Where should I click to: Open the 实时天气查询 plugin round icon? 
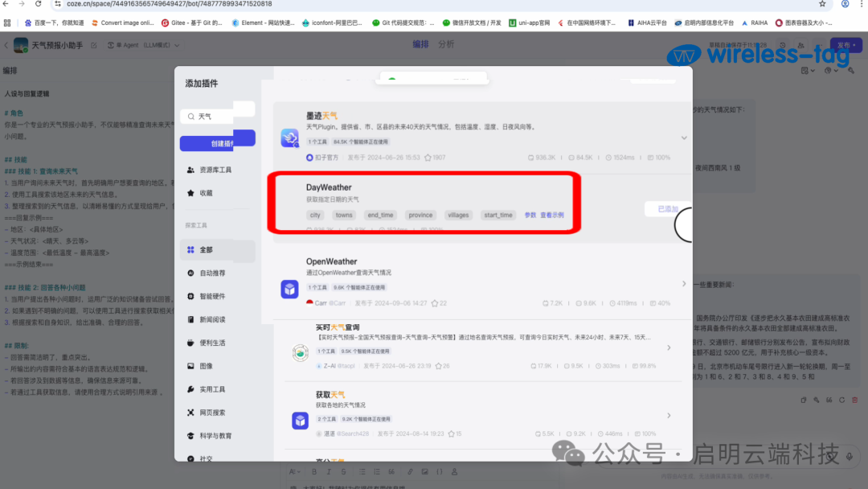300,352
